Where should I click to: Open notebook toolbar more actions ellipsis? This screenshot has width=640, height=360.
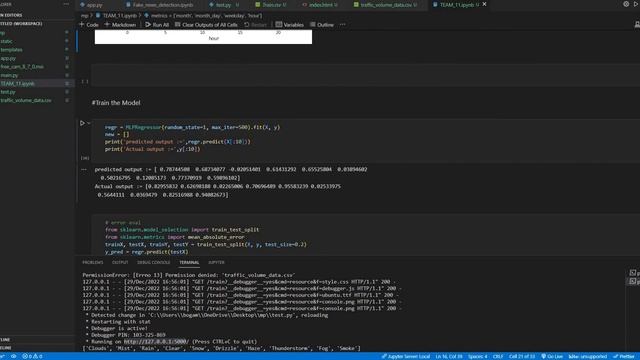(x=342, y=25)
